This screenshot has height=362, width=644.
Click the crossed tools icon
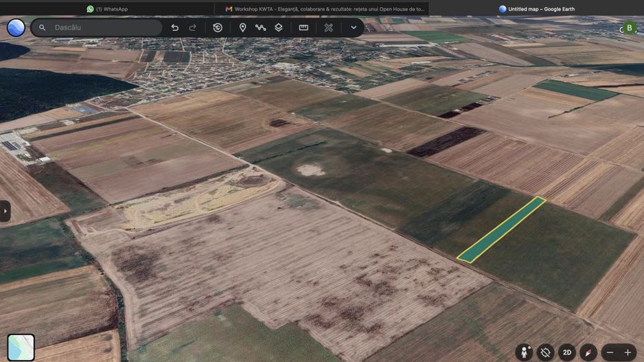(x=329, y=27)
